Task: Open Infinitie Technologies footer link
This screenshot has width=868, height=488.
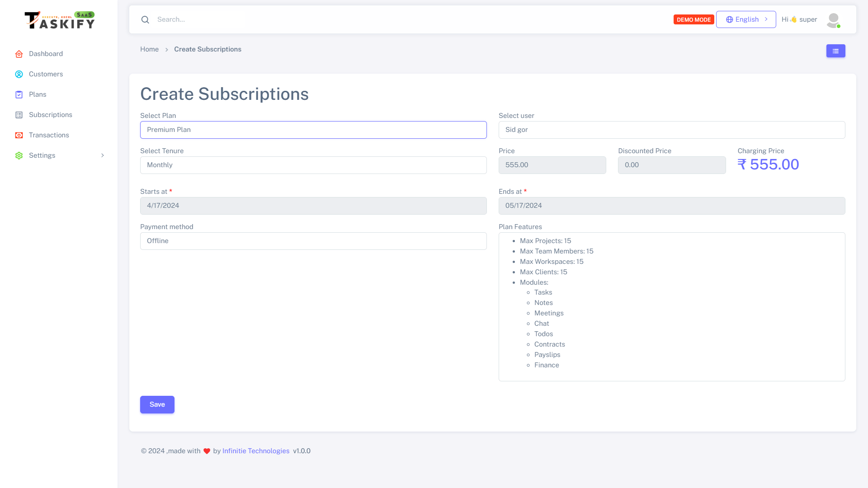Action: 255,451
